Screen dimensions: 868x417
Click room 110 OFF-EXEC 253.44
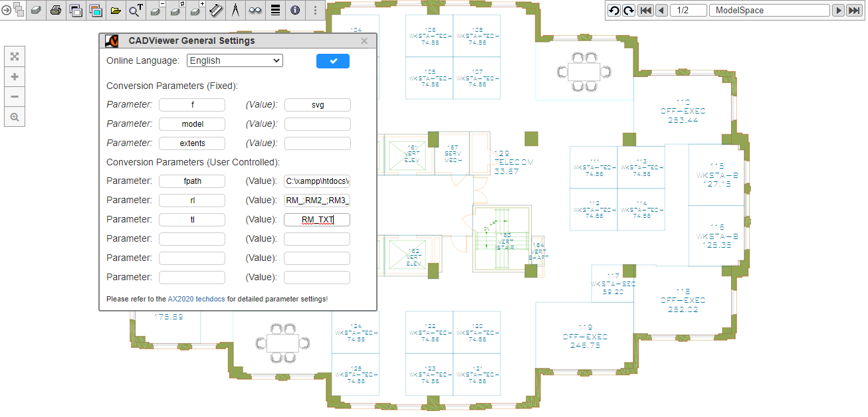coord(683,111)
